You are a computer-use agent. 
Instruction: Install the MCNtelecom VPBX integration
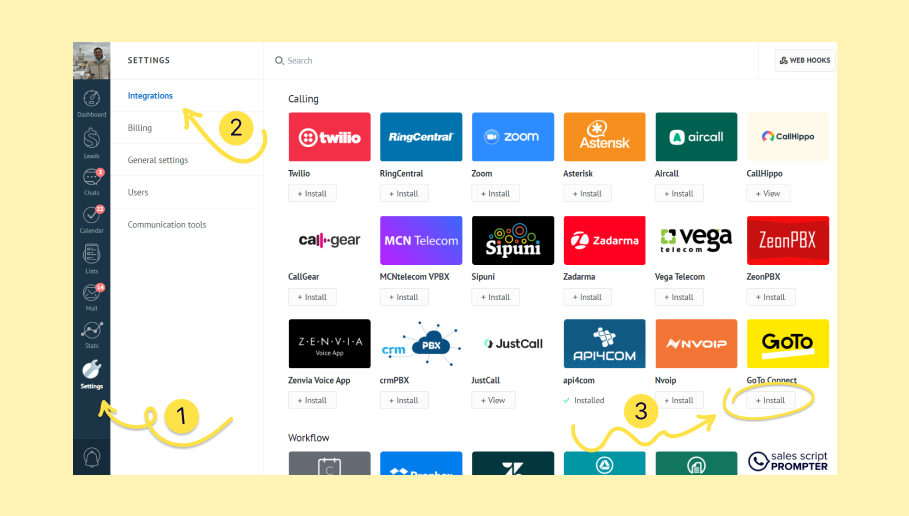pyautogui.click(x=404, y=297)
